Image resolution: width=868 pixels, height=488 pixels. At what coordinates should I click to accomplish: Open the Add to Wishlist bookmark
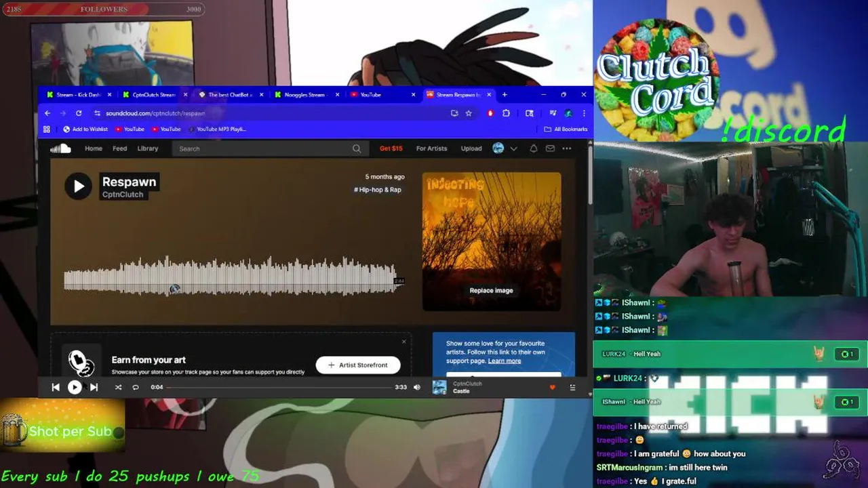pyautogui.click(x=85, y=129)
